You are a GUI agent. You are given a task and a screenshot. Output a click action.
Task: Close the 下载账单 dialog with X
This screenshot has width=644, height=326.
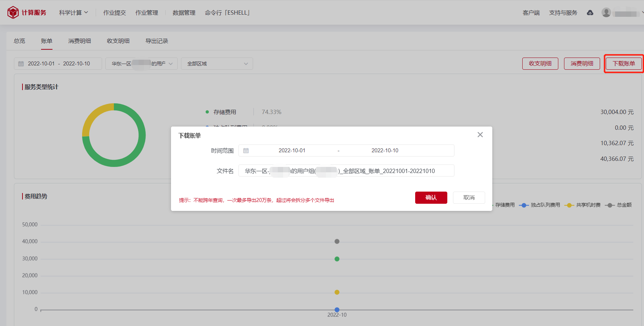click(480, 135)
